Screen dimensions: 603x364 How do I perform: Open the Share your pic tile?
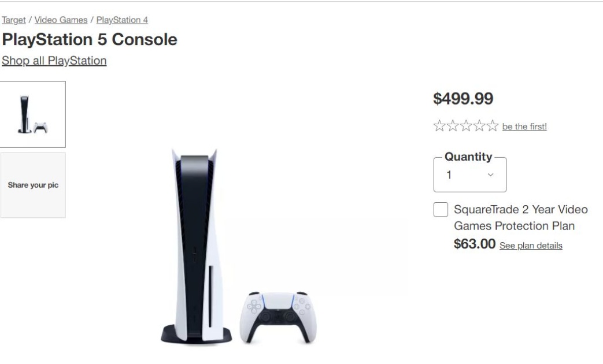33,185
